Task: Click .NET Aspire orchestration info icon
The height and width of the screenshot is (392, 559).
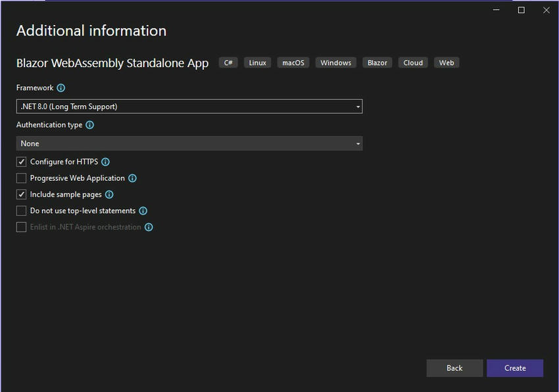Action: click(149, 228)
